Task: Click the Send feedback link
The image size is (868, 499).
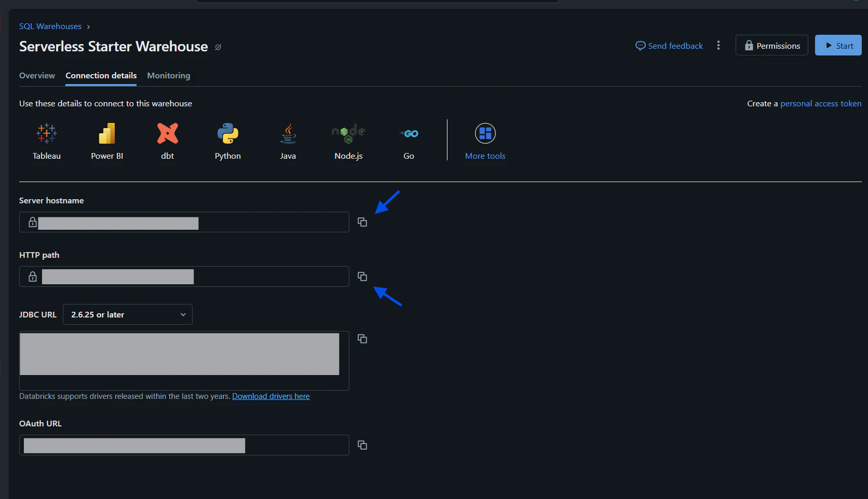Action: point(669,46)
